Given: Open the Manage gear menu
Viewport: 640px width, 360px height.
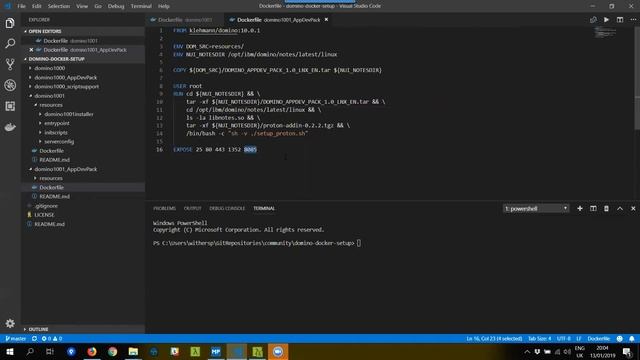Looking at the screenshot, I should pos(10,323).
